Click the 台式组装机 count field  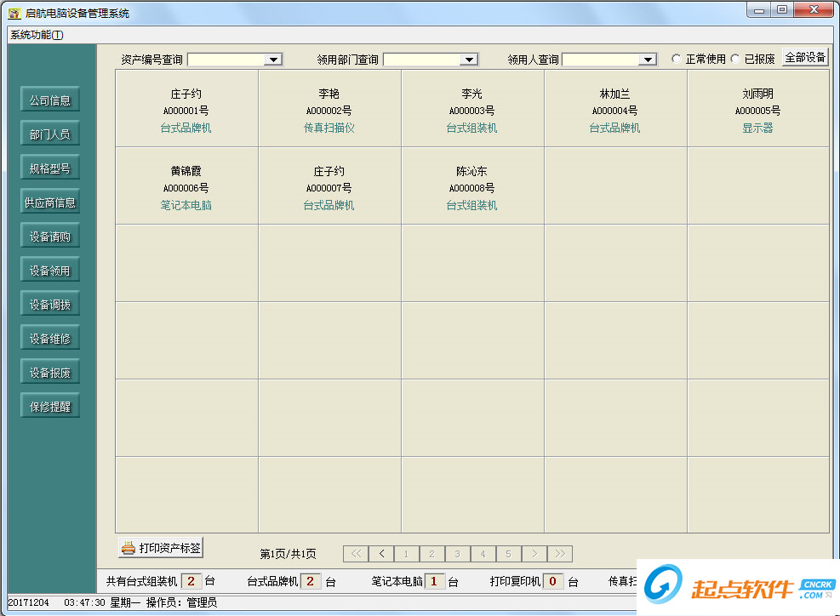click(191, 581)
